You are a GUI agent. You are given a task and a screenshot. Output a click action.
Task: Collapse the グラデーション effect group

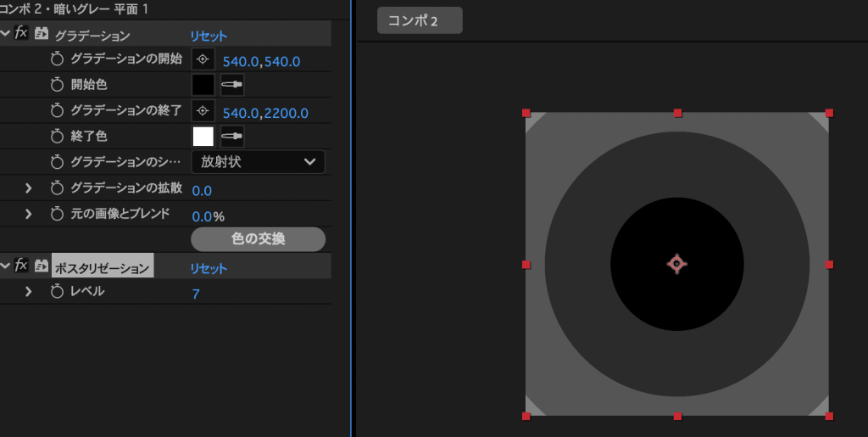7,34
